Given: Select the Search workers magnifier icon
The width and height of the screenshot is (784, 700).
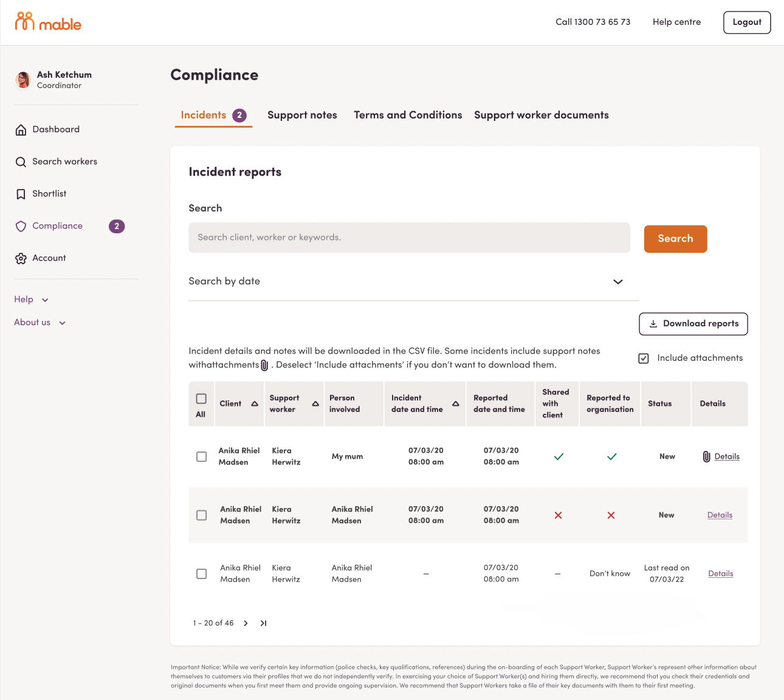Looking at the screenshot, I should 21,161.
